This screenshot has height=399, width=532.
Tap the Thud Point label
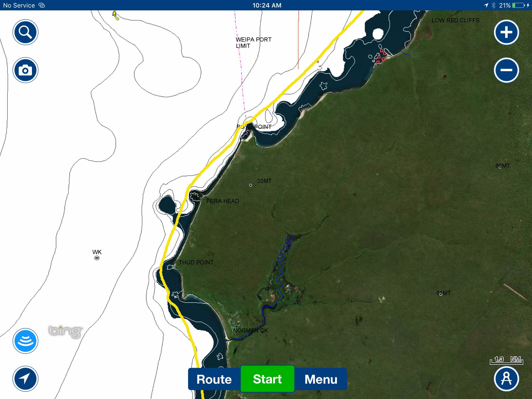click(x=196, y=262)
